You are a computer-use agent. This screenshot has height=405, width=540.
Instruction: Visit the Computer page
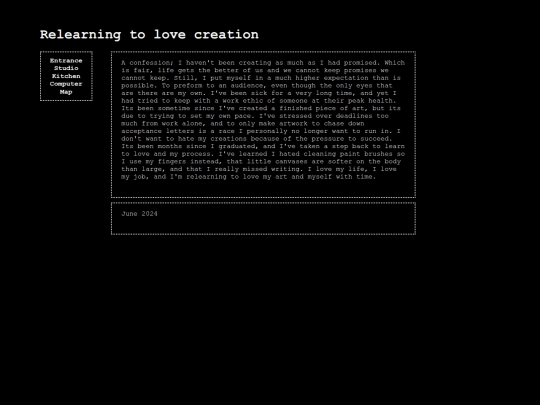click(66, 84)
